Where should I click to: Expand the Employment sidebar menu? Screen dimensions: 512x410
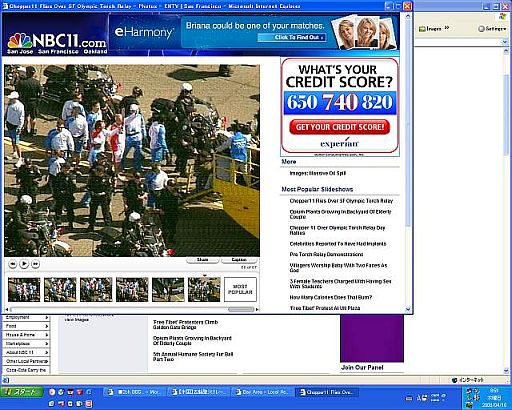coord(26,318)
